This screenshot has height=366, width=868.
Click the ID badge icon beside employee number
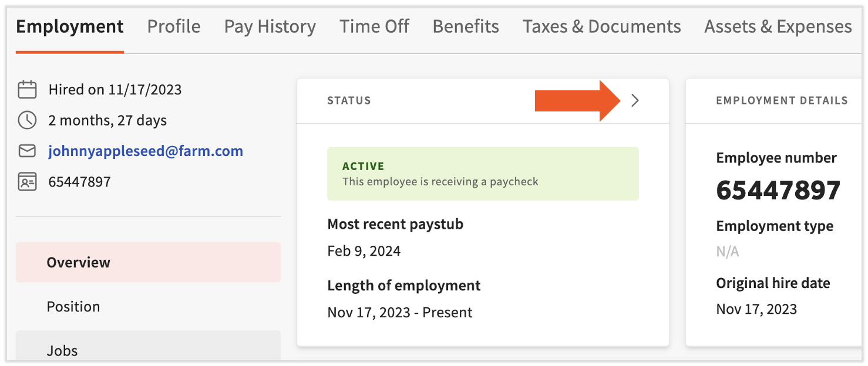pos(27,182)
